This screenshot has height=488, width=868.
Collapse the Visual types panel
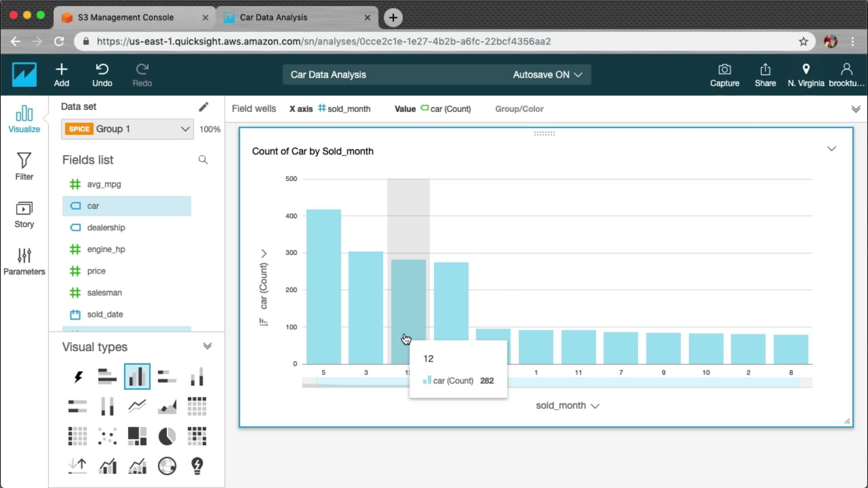coord(207,346)
